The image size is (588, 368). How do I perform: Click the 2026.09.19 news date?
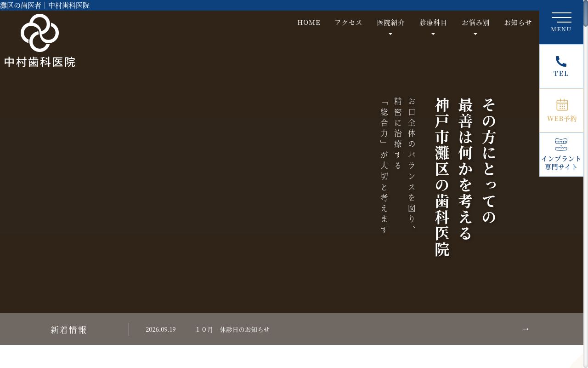pyautogui.click(x=161, y=329)
